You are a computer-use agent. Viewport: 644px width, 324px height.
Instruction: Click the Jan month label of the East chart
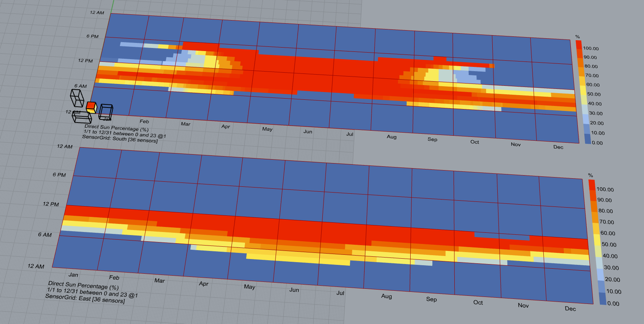click(x=73, y=275)
